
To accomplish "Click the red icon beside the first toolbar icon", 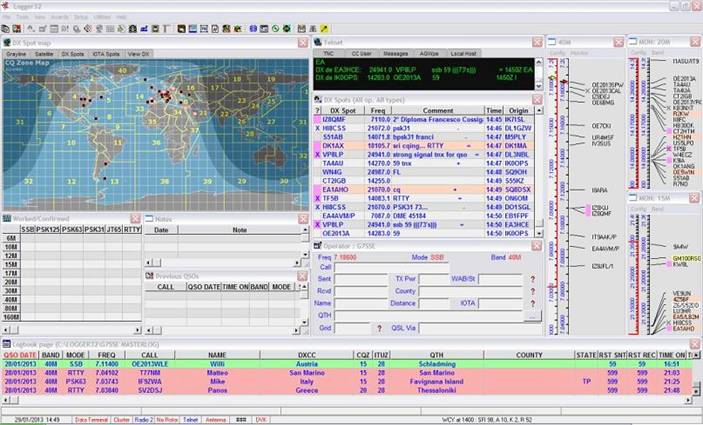I will (x=17, y=29).
